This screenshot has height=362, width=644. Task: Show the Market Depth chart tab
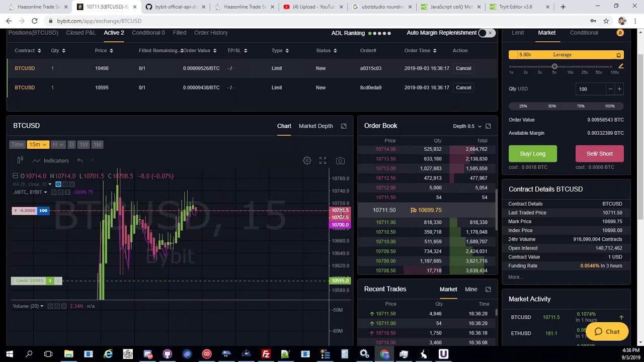(x=315, y=126)
